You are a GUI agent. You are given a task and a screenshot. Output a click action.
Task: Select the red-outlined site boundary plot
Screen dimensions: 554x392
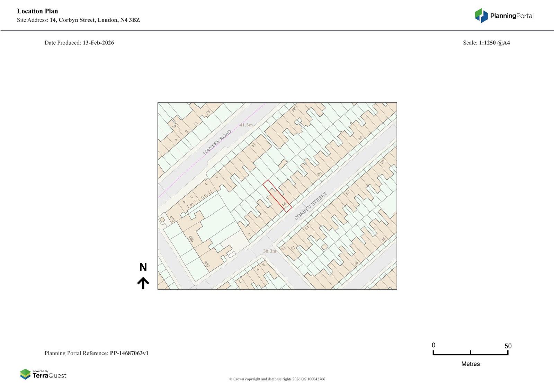tap(277, 196)
